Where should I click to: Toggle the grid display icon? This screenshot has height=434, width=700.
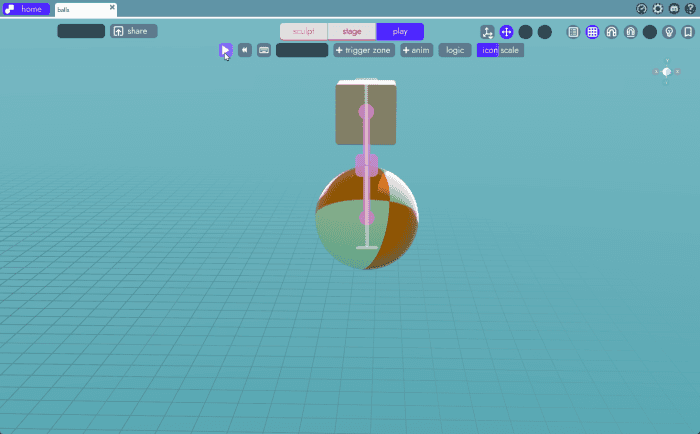point(592,32)
